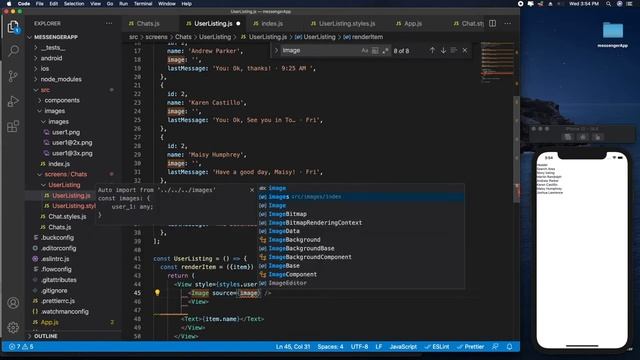This screenshot has width=640, height=360.
Task: Open .eslintrc.js in explorer
Action: (55, 259)
